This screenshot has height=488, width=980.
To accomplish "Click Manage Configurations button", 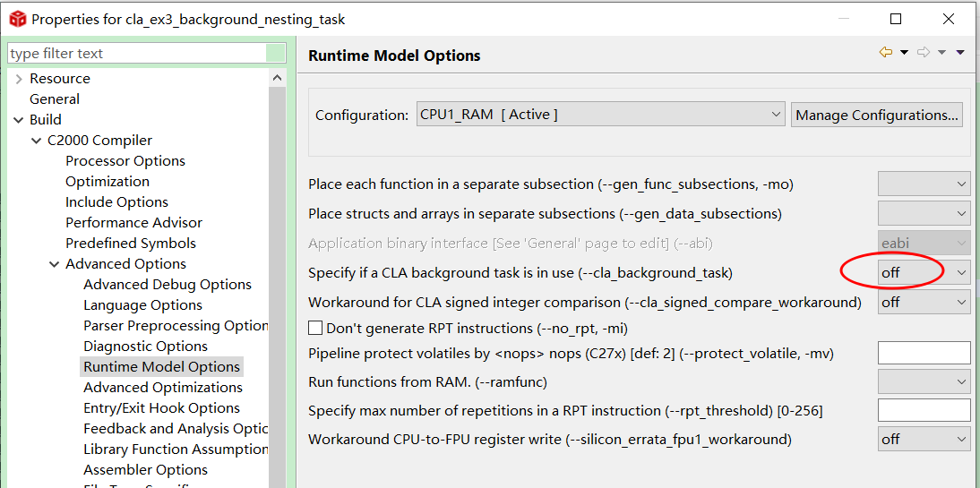I will tap(877, 115).
